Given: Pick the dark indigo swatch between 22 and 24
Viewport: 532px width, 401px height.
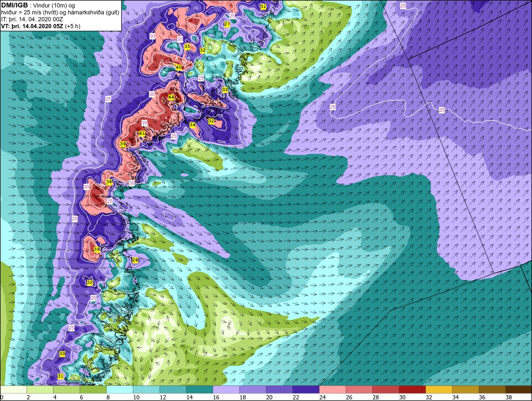Looking at the screenshot, I should coord(306,390).
